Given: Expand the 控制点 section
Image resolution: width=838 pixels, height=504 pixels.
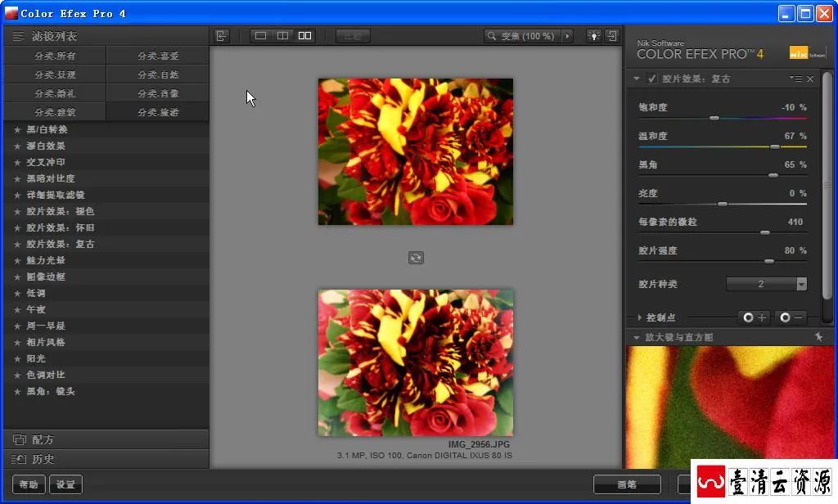Looking at the screenshot, I should [639, 317].
